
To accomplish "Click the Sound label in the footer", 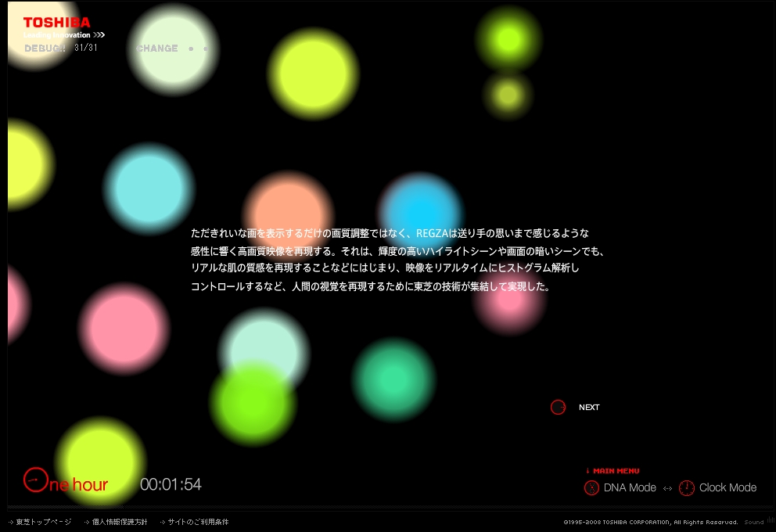I will (753, 522).
